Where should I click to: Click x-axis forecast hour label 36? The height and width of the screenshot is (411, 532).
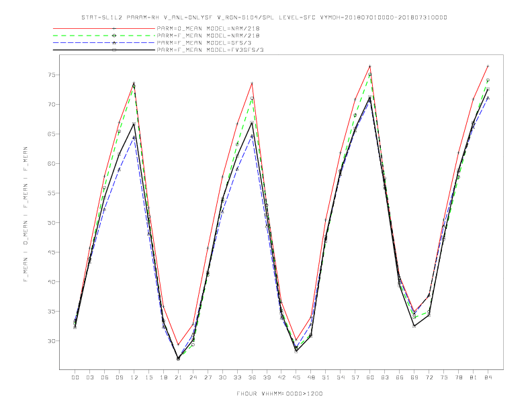coord(252,377)
